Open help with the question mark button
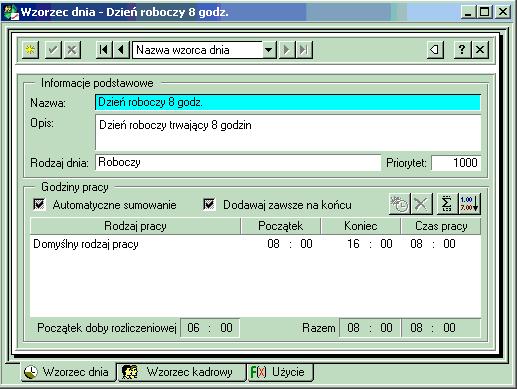 click(462, 50)
